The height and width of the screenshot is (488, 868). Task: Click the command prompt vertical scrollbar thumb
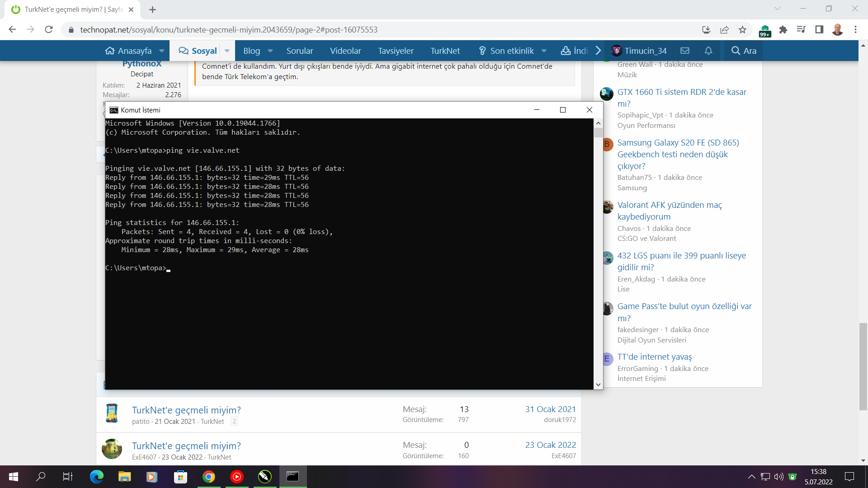pyautogui.click(x=598, y=133)
